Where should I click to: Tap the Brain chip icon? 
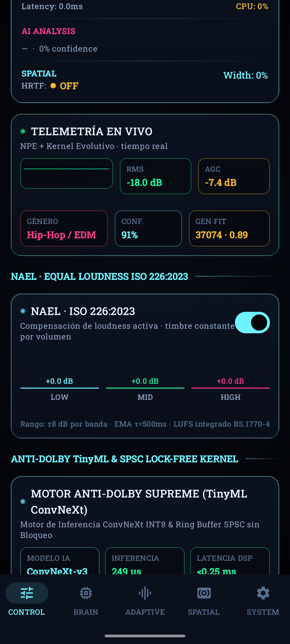pos(86,593)
